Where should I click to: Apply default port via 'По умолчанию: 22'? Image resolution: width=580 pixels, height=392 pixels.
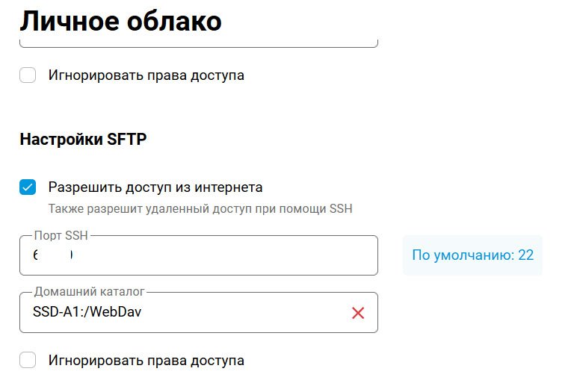[472, 255]
